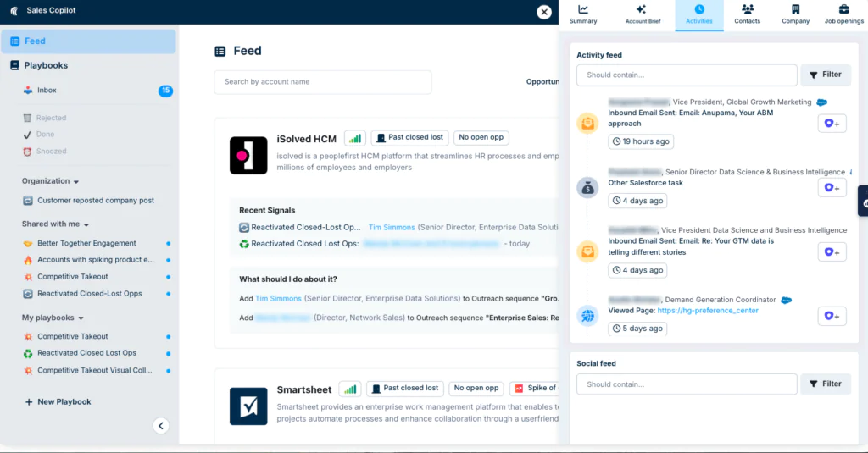Click the 5 days ago timestamp

[x=637, y=329]
